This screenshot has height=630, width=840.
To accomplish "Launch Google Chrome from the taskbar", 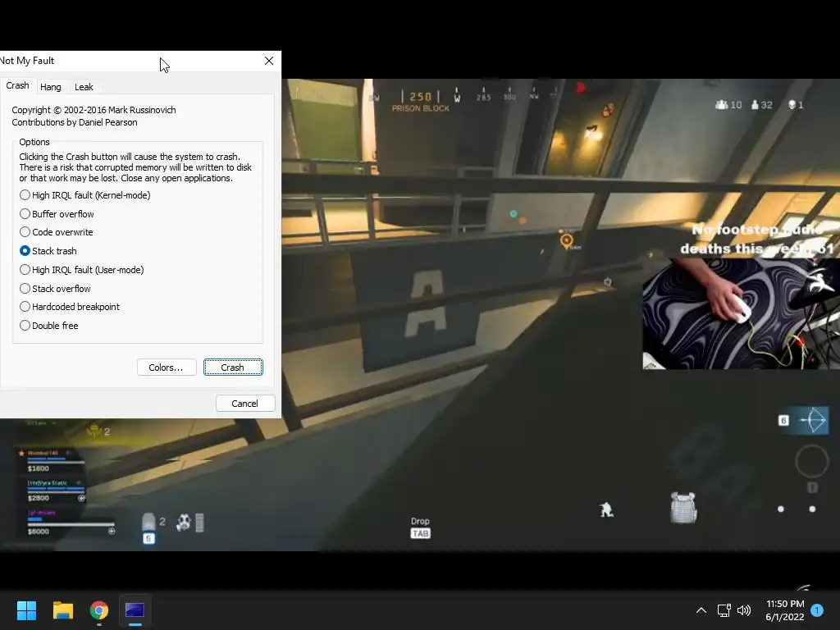I will (x=99, y=610).
